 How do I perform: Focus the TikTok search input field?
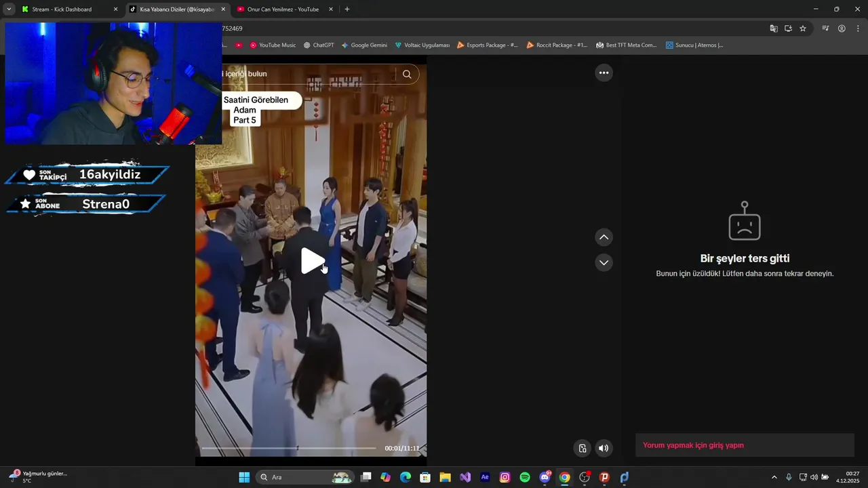pos(309,74)
